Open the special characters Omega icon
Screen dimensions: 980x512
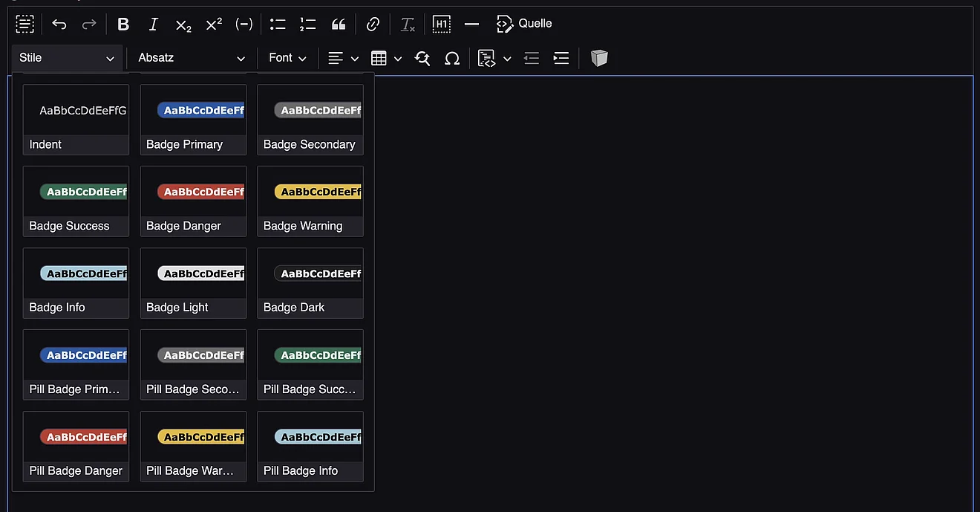[x=452, y=58]
